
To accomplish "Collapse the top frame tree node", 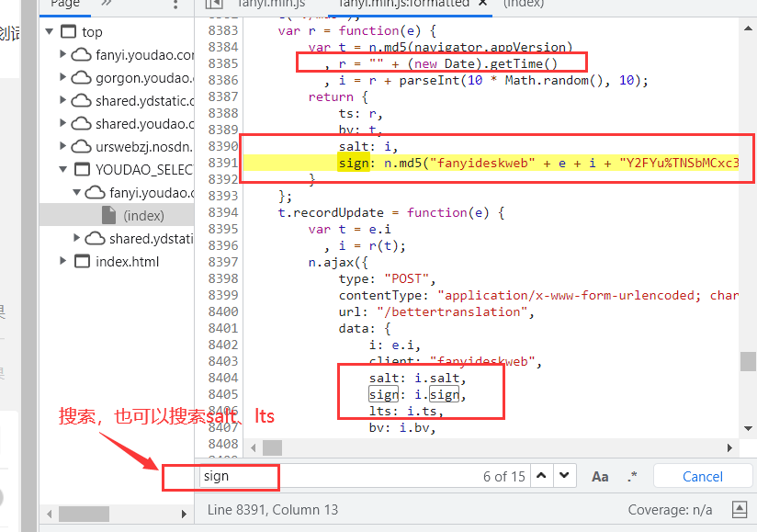I will [47, 32].
